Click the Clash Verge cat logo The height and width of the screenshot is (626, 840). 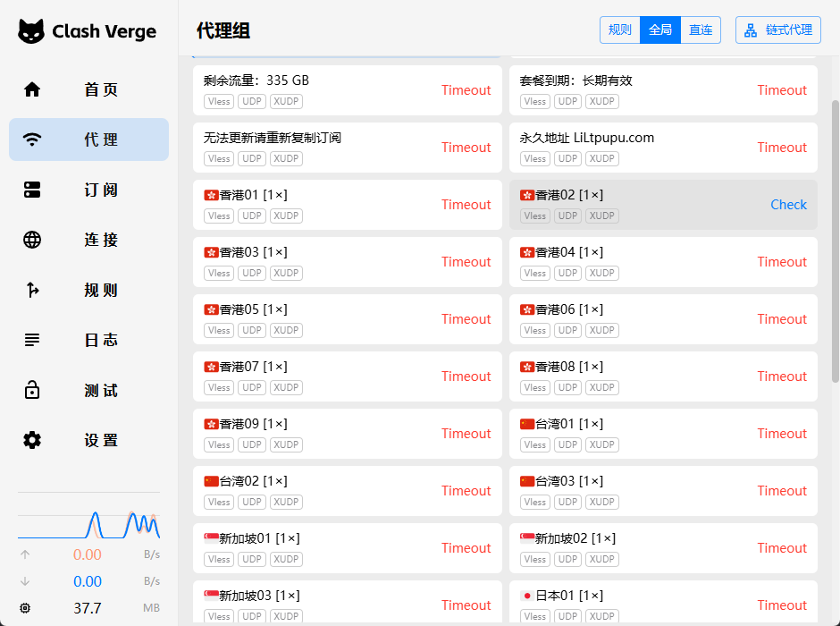pos(31,31)
